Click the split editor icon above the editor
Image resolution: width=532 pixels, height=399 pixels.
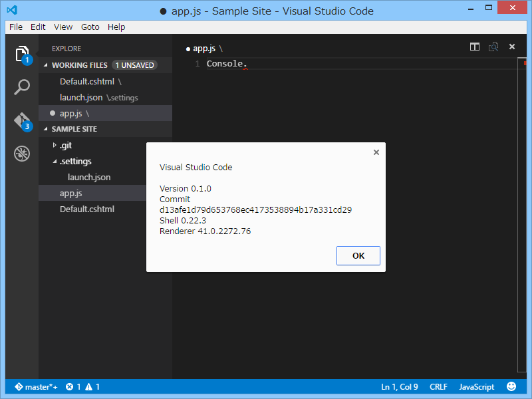[x=474, y=47]
